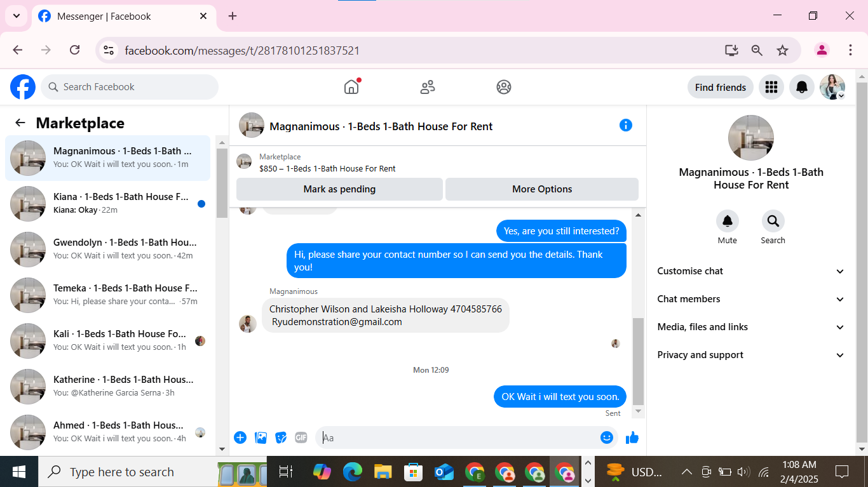Open Magnanimous chat in the conversation list

click(108, 158)
